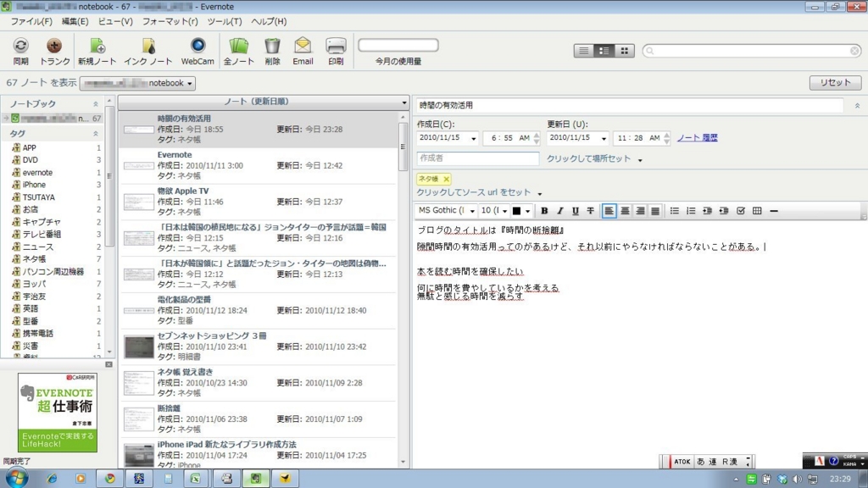The width and height of the screenshot is (868, 488).
Task: Apply underline formatting
Action: (576, 211)
